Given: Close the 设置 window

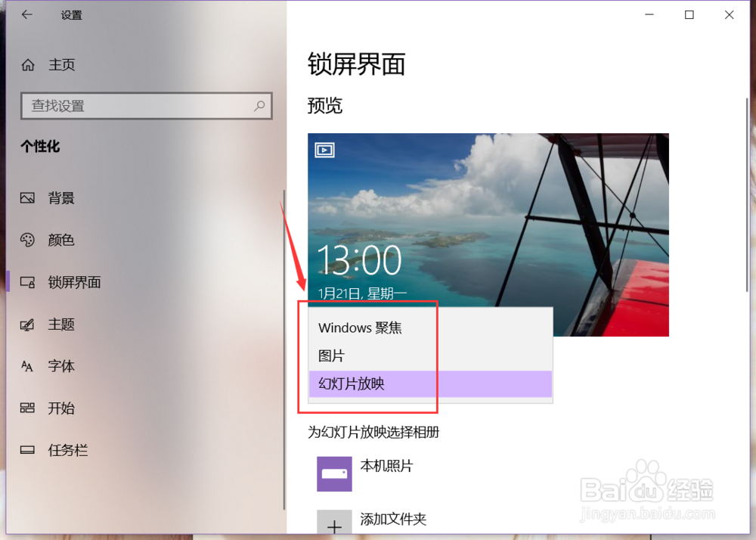Looking at the screenshot, I should (x=729, y=14).
